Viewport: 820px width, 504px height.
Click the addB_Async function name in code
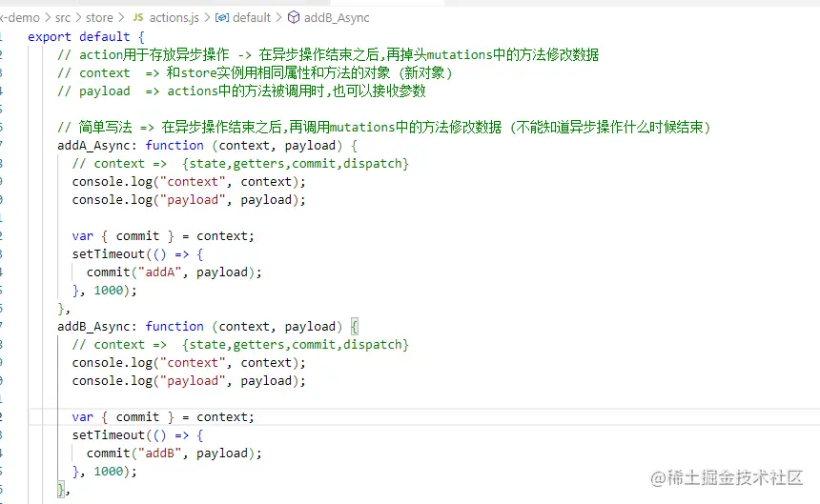(93, 327)
